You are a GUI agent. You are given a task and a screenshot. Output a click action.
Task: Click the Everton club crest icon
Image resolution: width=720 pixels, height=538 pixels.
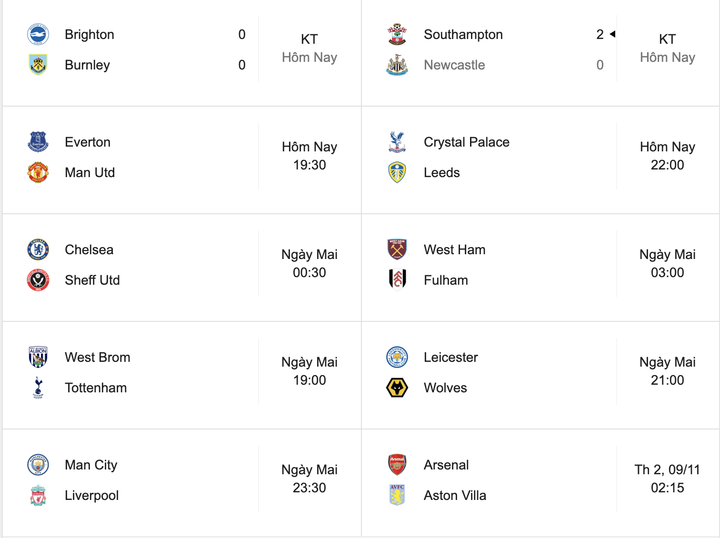coord(38,142)
